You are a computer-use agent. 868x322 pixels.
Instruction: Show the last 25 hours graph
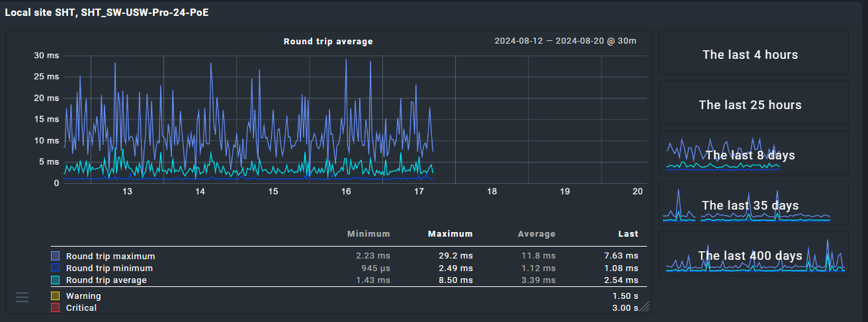point(750,105)
